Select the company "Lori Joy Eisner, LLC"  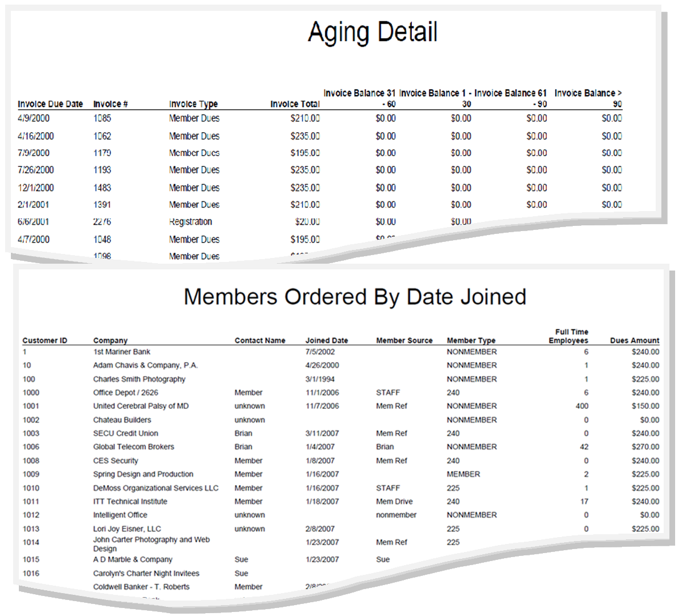click(x=127, y=529)
